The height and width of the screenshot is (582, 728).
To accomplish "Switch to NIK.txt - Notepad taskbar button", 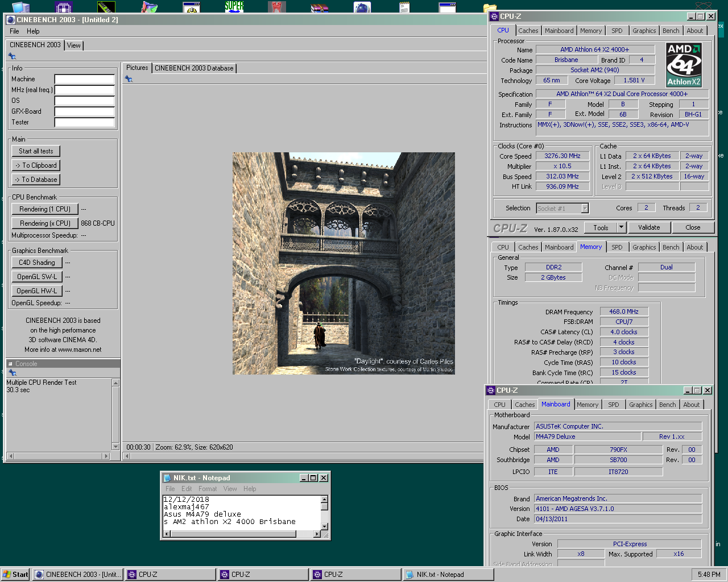I will 448,575.
